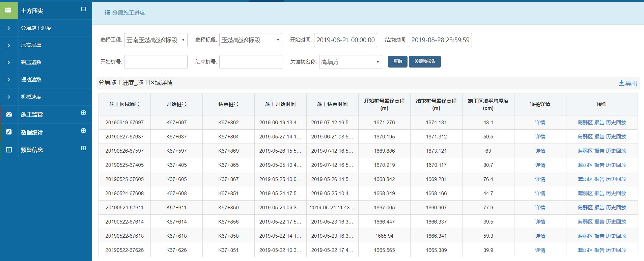644x261 pixels.
Task: Click chevron arrow next to 机械速度
Action: pos(9,97)
